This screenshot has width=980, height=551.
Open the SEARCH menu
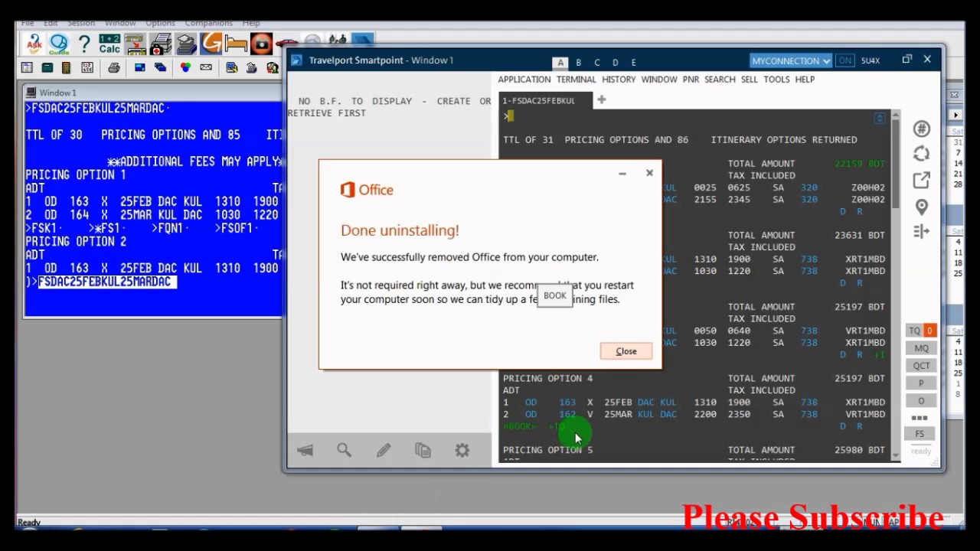(720, 80)
